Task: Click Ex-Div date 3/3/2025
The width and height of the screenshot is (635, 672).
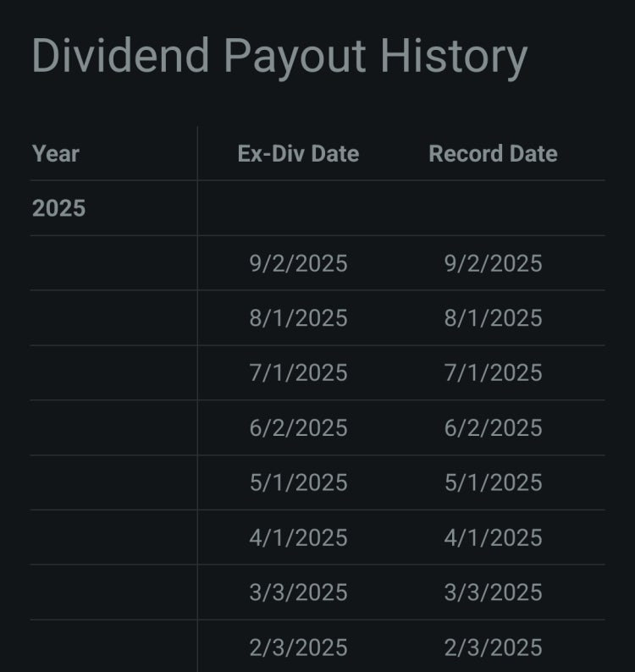Action: point(298,592)
